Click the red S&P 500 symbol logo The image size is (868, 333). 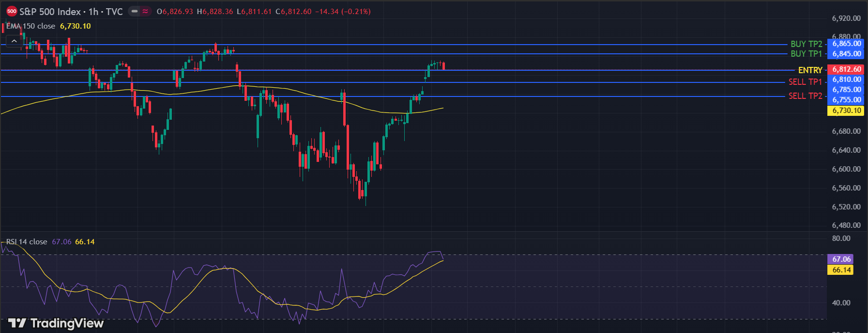[x=12, y=11]
